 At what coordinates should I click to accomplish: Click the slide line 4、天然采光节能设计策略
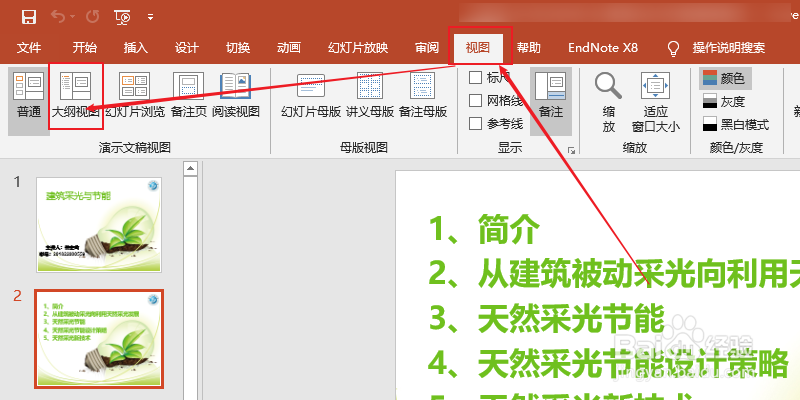pos(608,363)
